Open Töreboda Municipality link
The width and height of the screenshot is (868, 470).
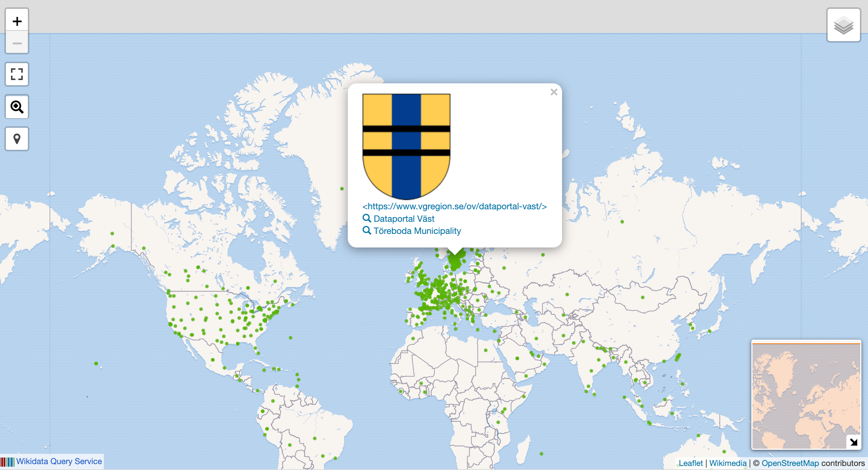pos(417,231)
